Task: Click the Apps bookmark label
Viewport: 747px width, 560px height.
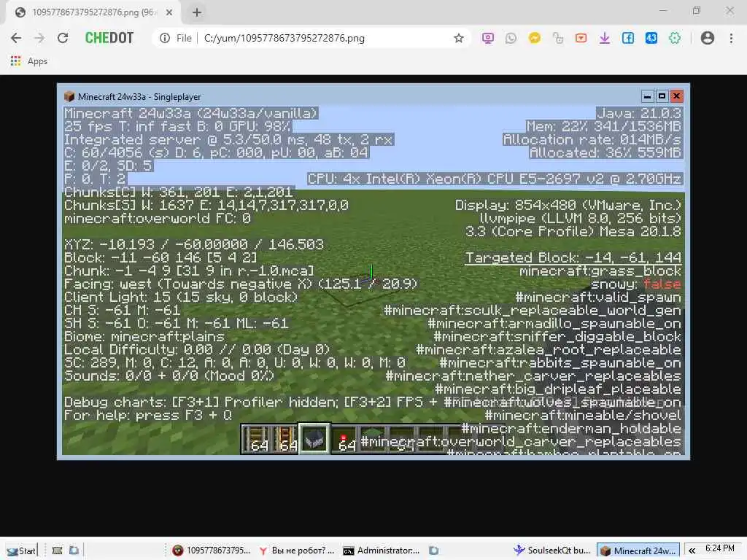Action: click(37, 61)
